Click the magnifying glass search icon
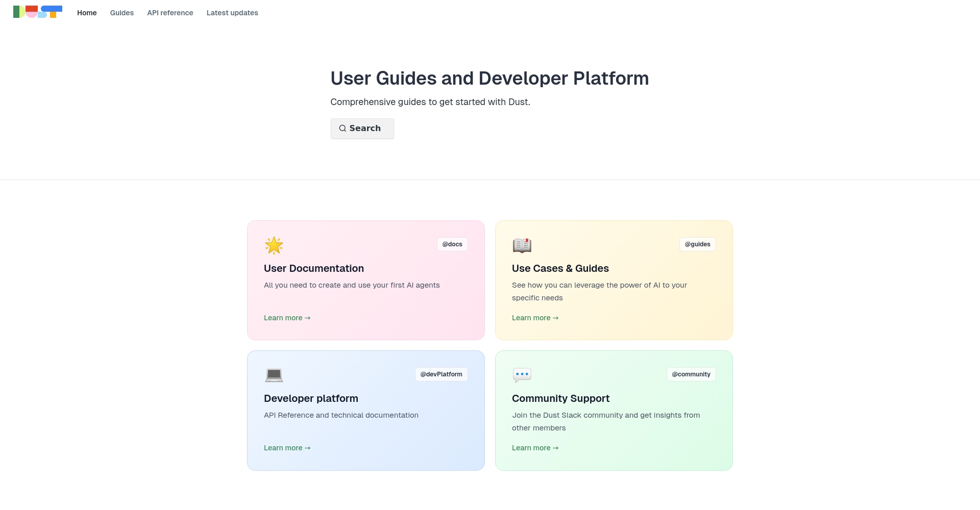980x510 pixels. point(342,129)
